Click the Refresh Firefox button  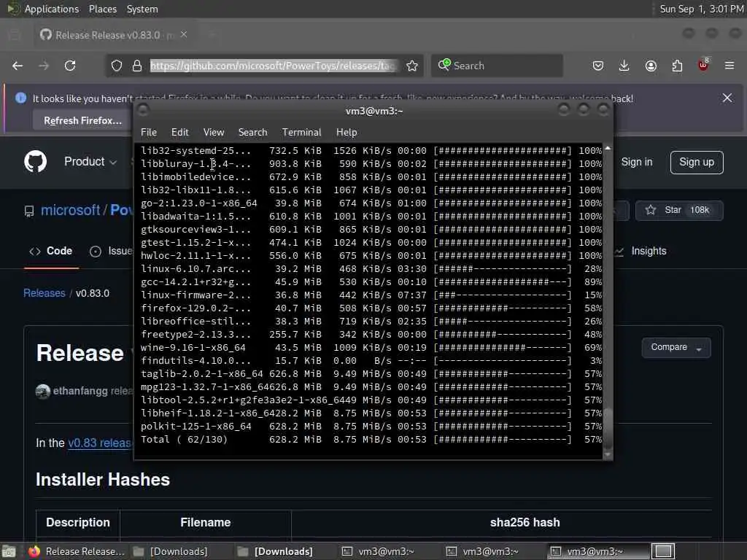coord(82,120)
